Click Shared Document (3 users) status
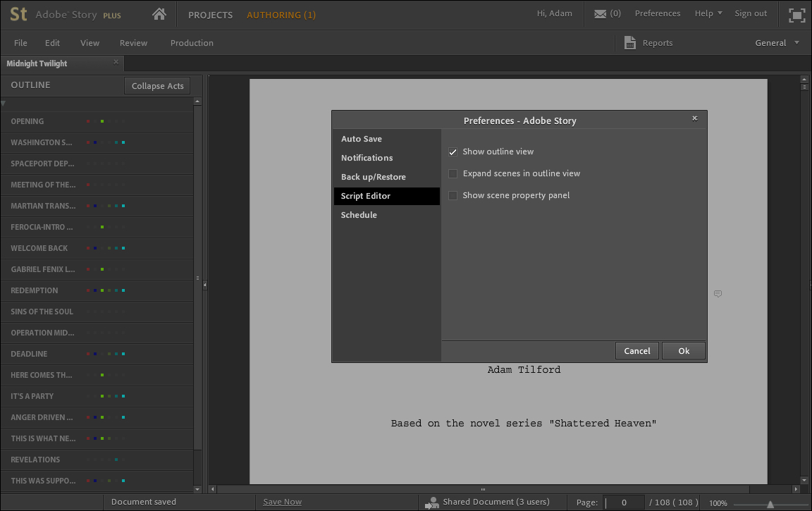This screenshot has height=511, width=812. coord(496,502)
